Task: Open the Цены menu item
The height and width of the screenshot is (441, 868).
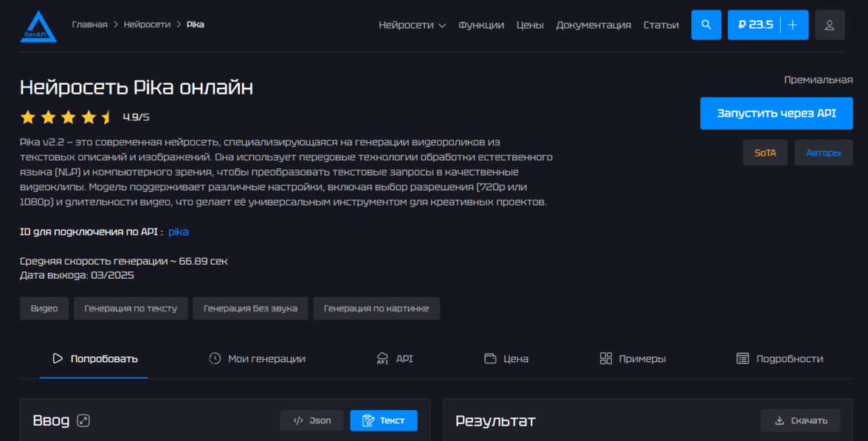Action: click(530, 25)
